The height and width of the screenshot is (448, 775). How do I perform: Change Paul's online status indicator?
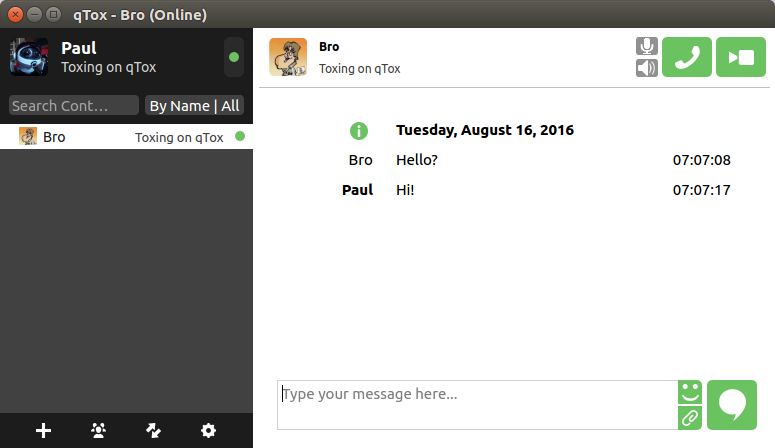(x=234, y=57)
